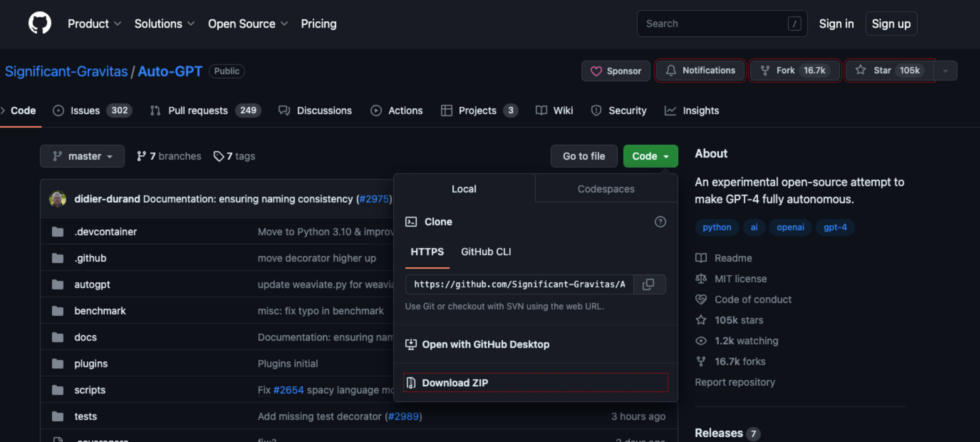980x442 pixels.
Task: Expand the Product menu
Action: [x=94, y=24]
